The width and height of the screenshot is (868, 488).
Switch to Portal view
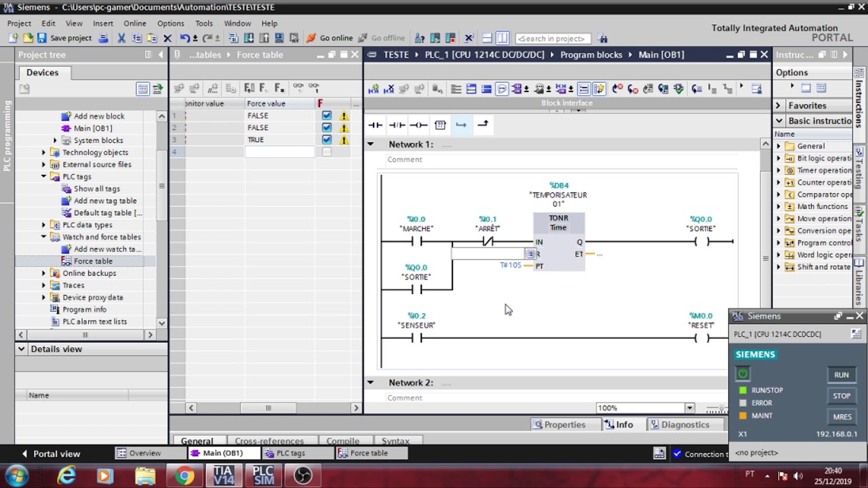51,454
